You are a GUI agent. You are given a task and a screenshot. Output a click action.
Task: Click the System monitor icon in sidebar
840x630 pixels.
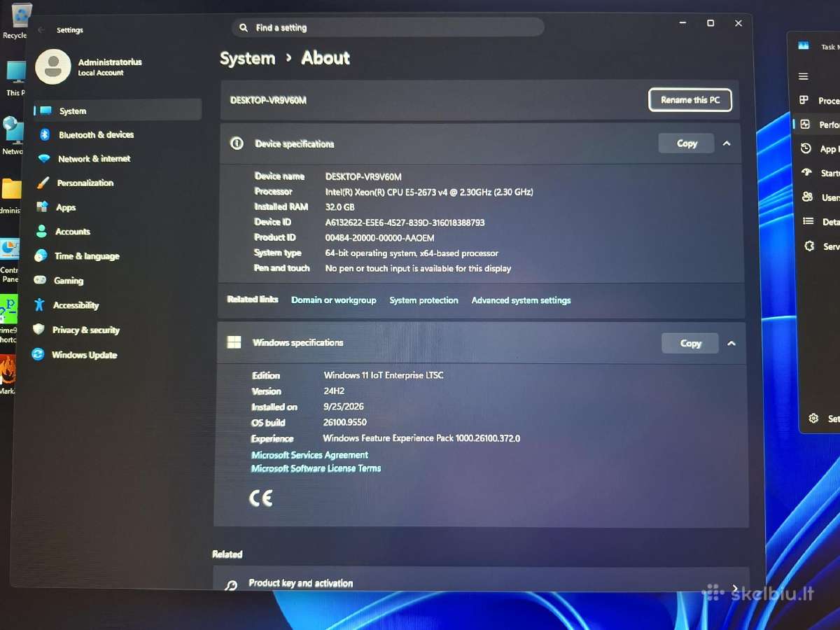coord(45,111)
